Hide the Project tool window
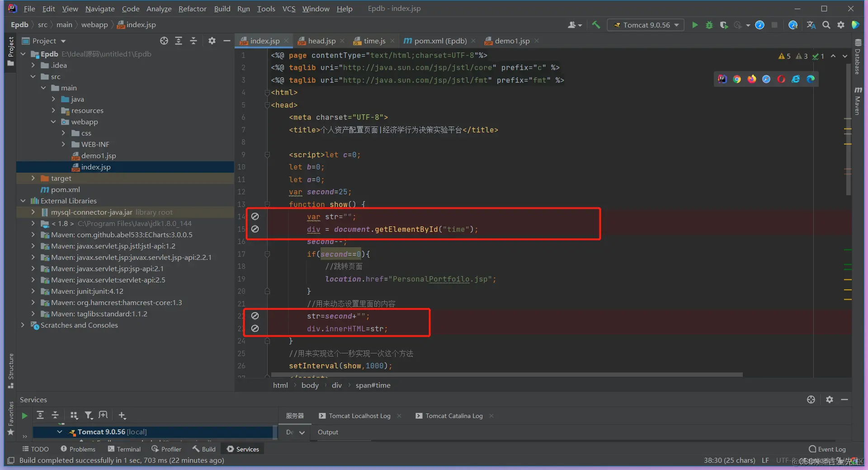 [227, 41]
